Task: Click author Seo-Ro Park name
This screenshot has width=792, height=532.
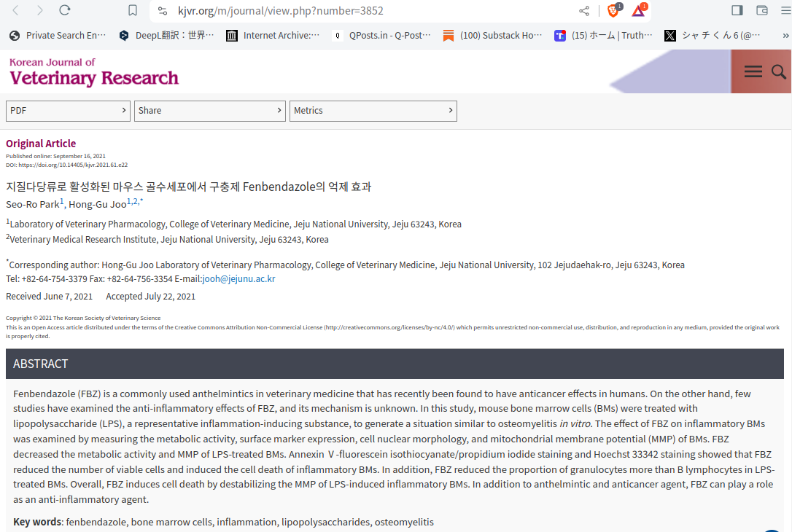Action: pos(33,205)
